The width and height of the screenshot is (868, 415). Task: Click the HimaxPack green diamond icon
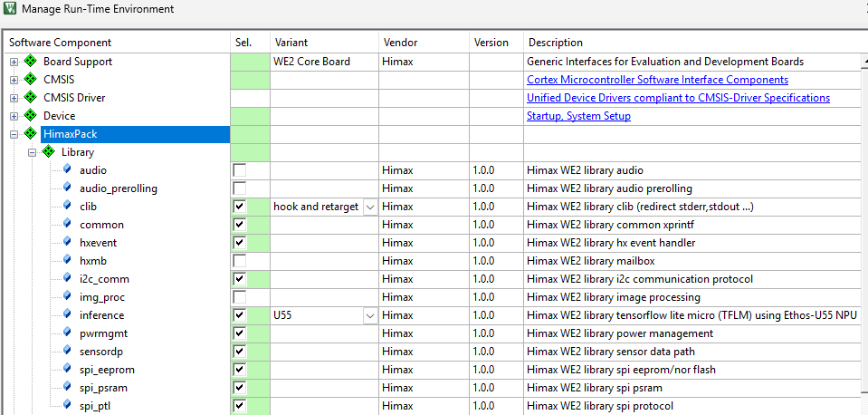point(31,134)
